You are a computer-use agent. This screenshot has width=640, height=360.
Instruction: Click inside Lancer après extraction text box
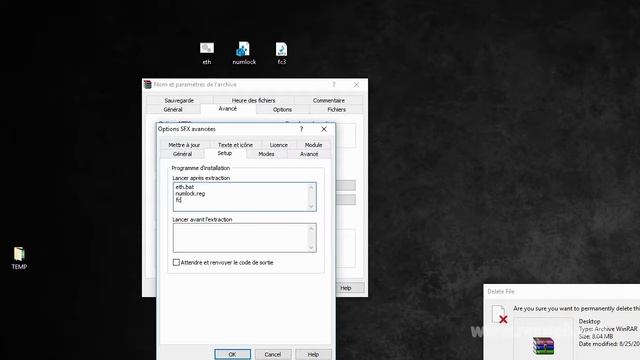244,197
